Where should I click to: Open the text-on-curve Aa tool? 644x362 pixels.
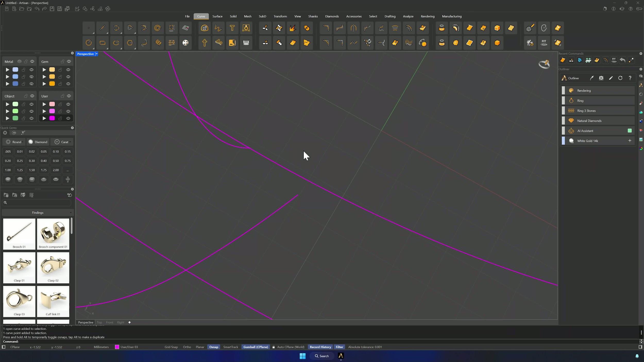218,43
